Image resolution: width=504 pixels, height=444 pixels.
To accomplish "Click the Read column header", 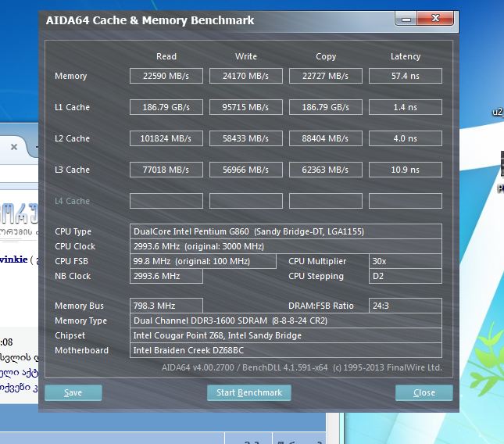I will point(166,56).
